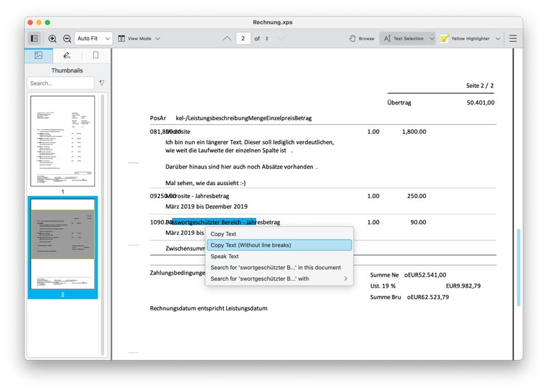547x392 pixels.
Task: Open the Auto Fit zoom dropdown
Action: pyautogui.click(x=92, y=38)
